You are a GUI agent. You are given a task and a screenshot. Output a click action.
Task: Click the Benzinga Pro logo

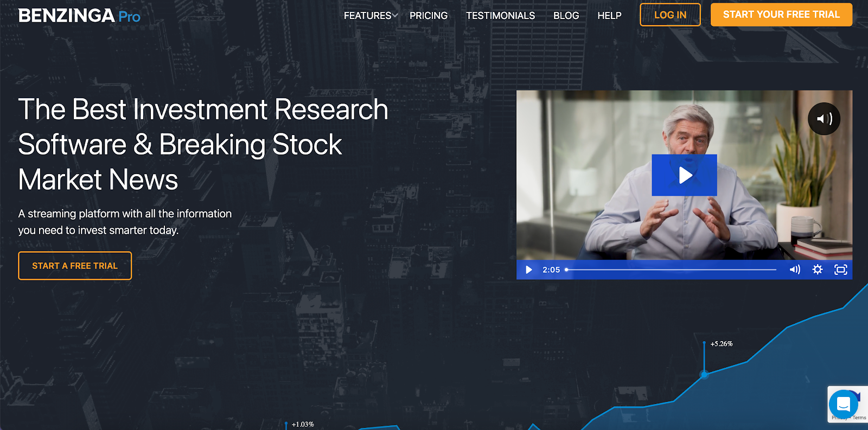tap(79, 16)
